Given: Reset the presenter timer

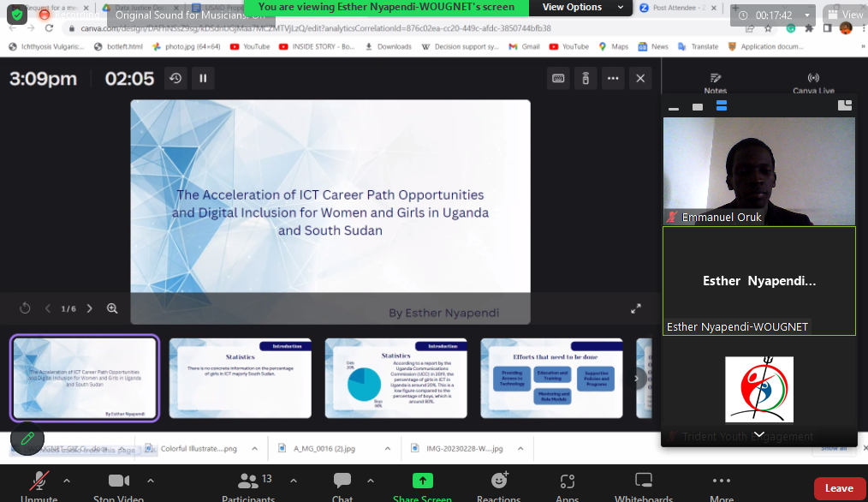Looking at the screenshot, I should (x=175, y=79).
